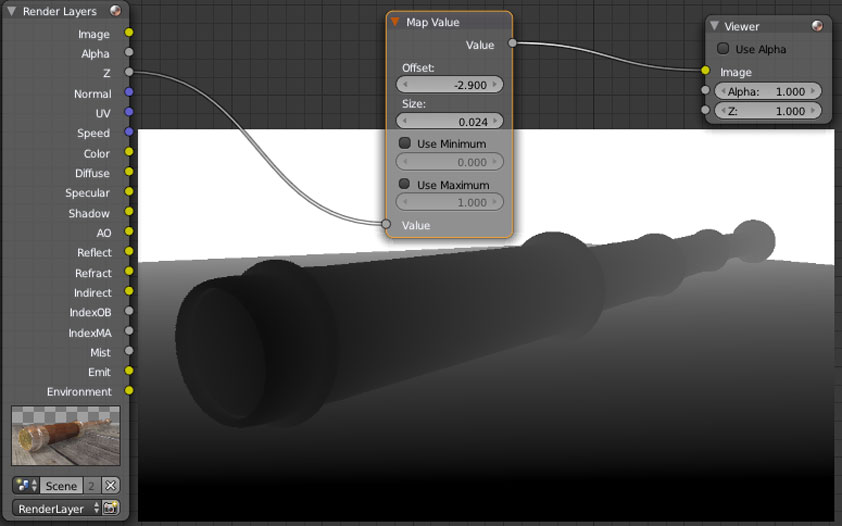The height and width of the screenshot is (526, 842).
Task: Enable the Use Maximum checkbox
Action: (405, 184)
